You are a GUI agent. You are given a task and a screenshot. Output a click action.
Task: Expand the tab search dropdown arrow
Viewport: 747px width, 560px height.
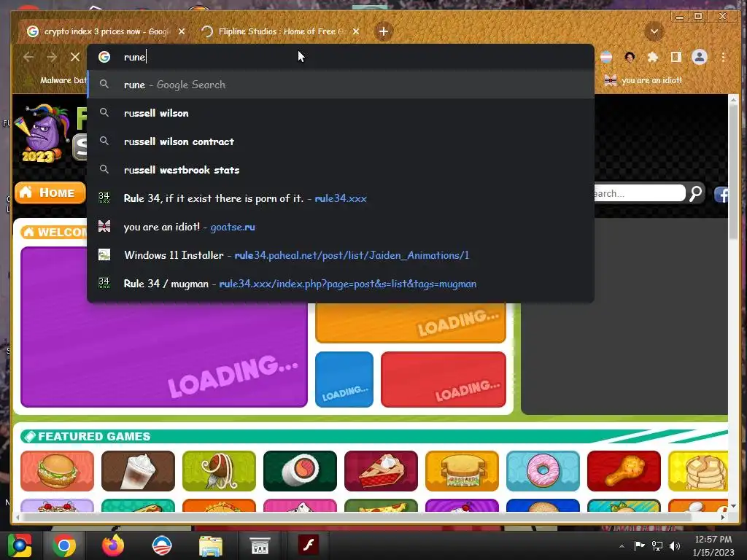coord(654,32)
